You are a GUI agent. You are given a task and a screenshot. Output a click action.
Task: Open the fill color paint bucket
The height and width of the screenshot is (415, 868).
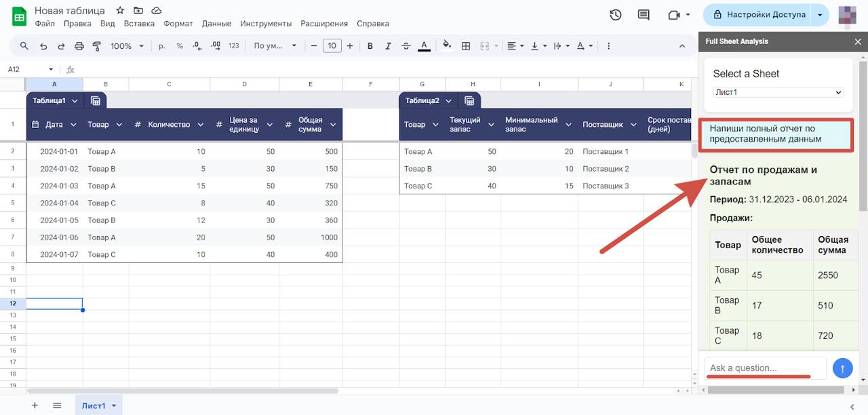[x=447, y=46]
